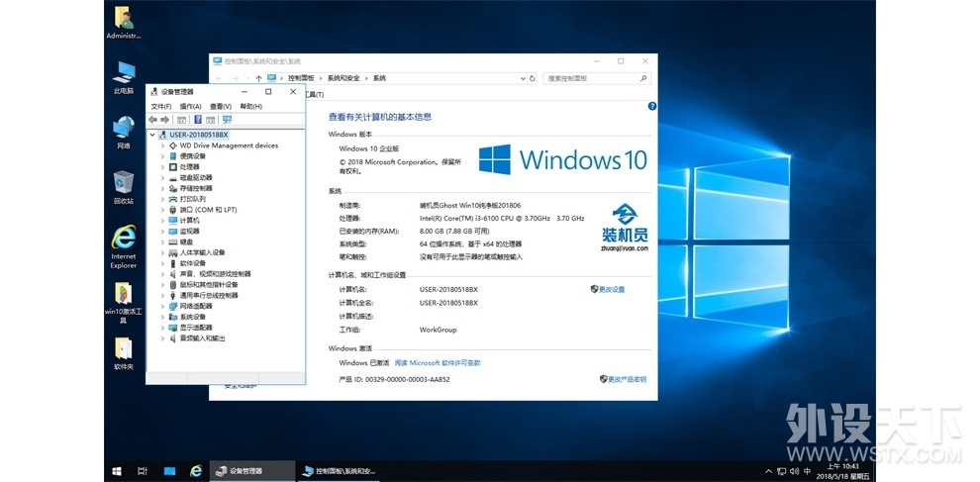The image size is (980, 482).
Task: Click 控制面板 in the breadcrumb
Action: coord(301,79)
